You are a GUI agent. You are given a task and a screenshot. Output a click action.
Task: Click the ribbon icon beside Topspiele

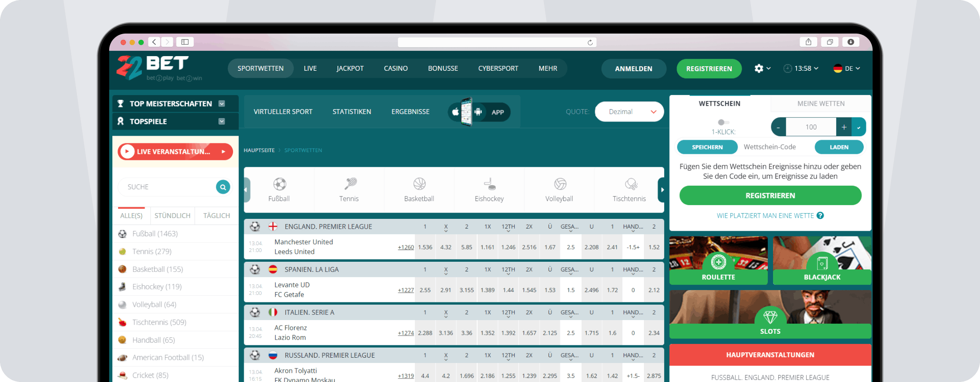pyautogui.click(x=120, y=121)
